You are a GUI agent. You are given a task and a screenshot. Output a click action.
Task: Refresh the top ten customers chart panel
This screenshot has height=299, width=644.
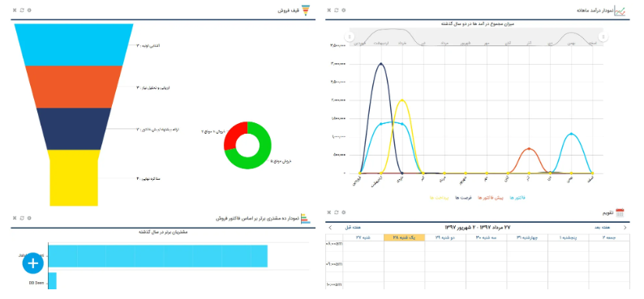pos(22,218)
